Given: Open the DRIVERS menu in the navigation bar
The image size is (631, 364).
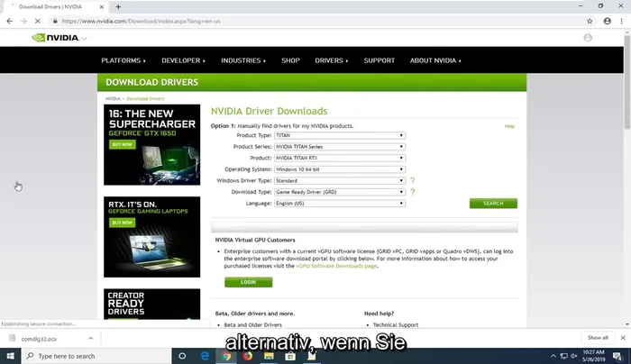Looking at the screenshot, I should [331, 60].
